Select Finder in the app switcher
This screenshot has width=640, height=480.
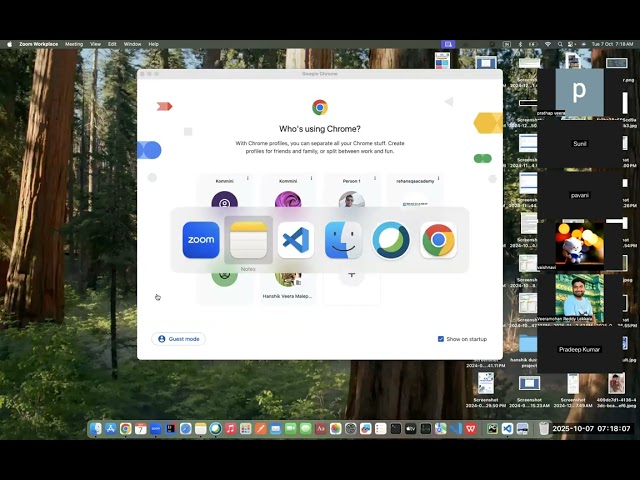(343, 240)
